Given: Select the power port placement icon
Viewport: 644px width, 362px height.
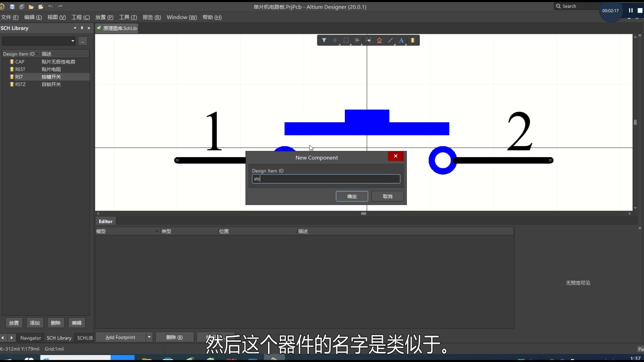Looking at the screenshot, I should point(379,40).
